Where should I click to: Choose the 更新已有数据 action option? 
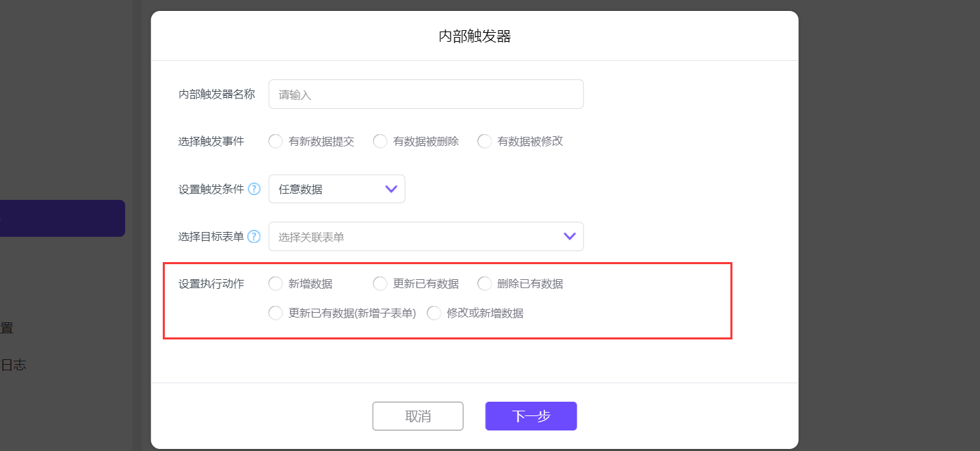click(380, 283)
